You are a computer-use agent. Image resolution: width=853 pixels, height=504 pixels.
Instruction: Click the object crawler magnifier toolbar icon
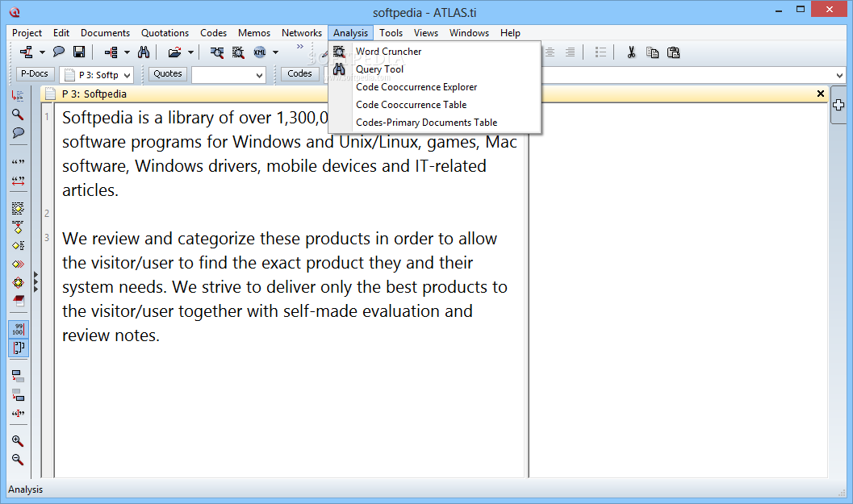click(x=217, y=52)
